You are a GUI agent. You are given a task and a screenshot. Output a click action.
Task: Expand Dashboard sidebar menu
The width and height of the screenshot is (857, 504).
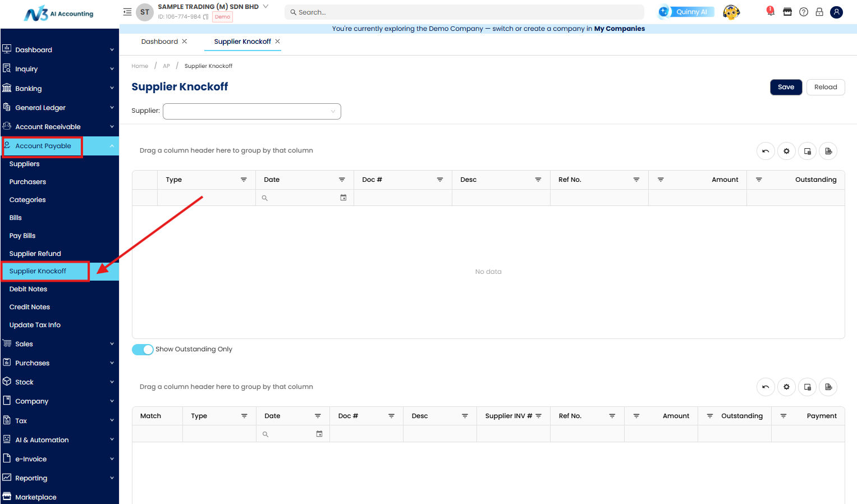pyautogui.click(x=59, y=50)
